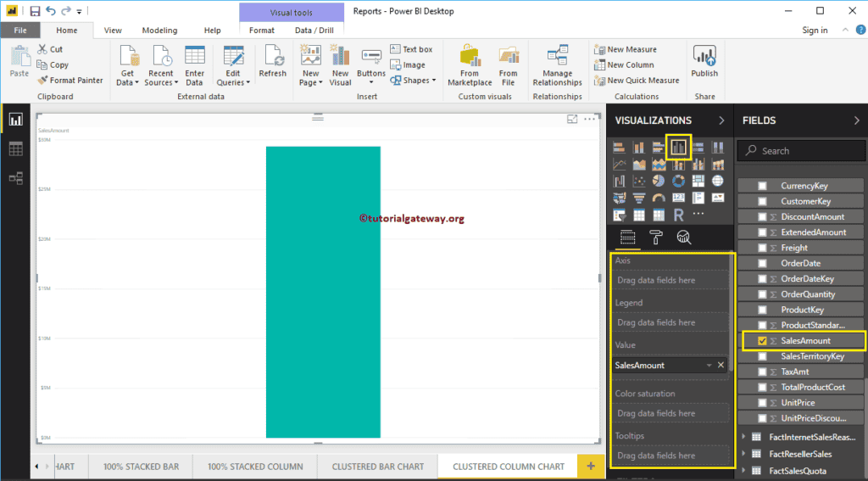Open the Analytics magnifier pane
The width and height of the screenshot is (868, 481).
684,238
